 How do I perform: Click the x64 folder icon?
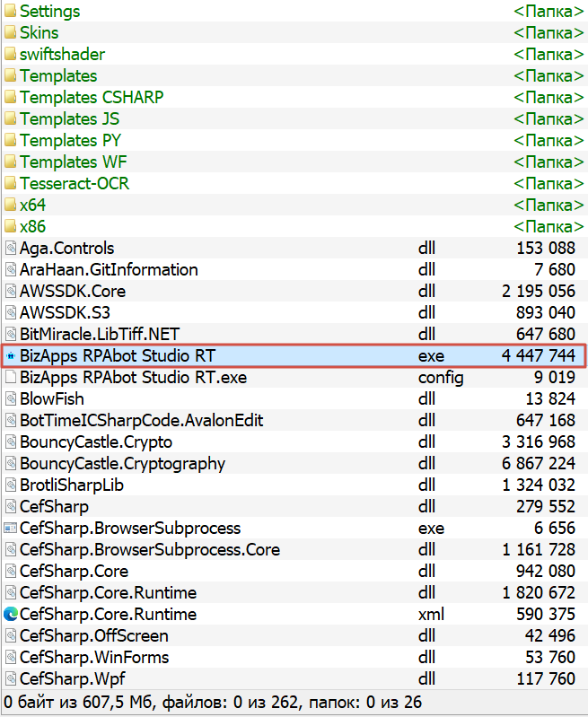[x=10, y=205]
